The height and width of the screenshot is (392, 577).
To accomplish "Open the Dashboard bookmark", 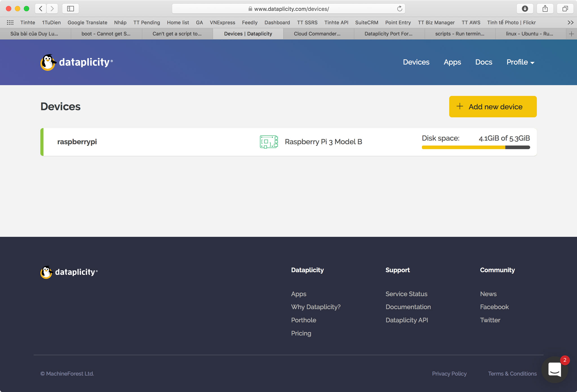I will tap(277, 23).
